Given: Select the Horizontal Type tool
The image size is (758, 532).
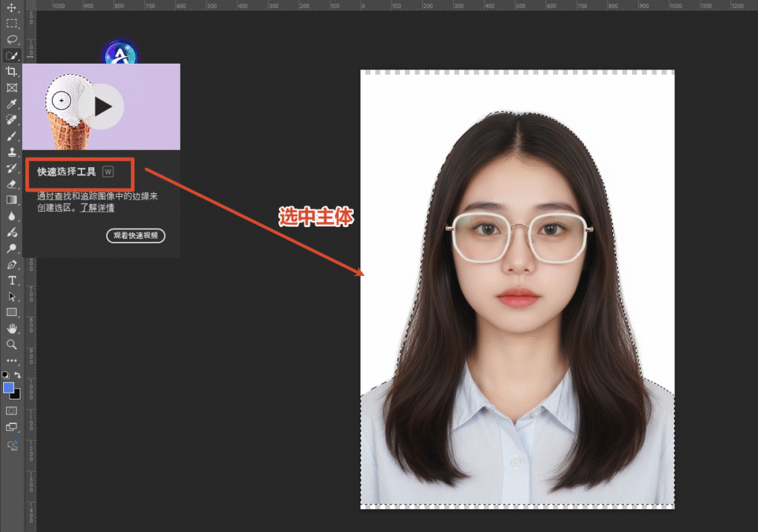Looking at the screenshot, I should click(12, 280).
